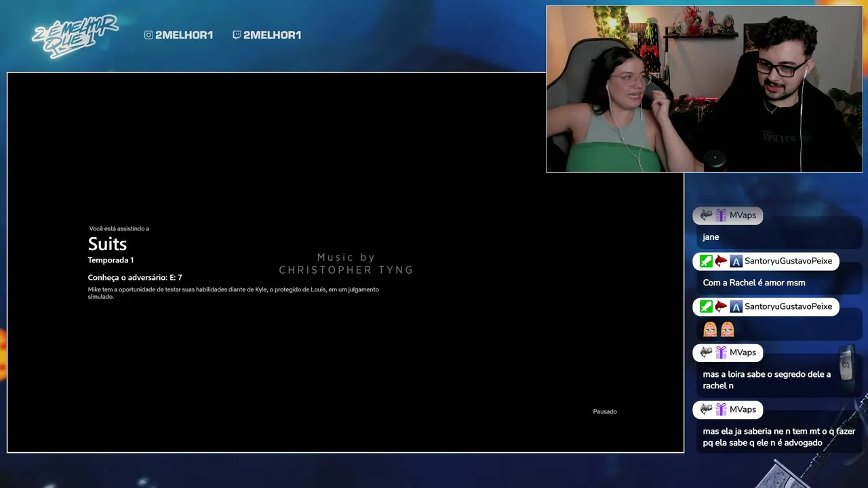Select SantoryuGustavoPeixe name above 'Com a Rachel' message

tap(788, 261)
